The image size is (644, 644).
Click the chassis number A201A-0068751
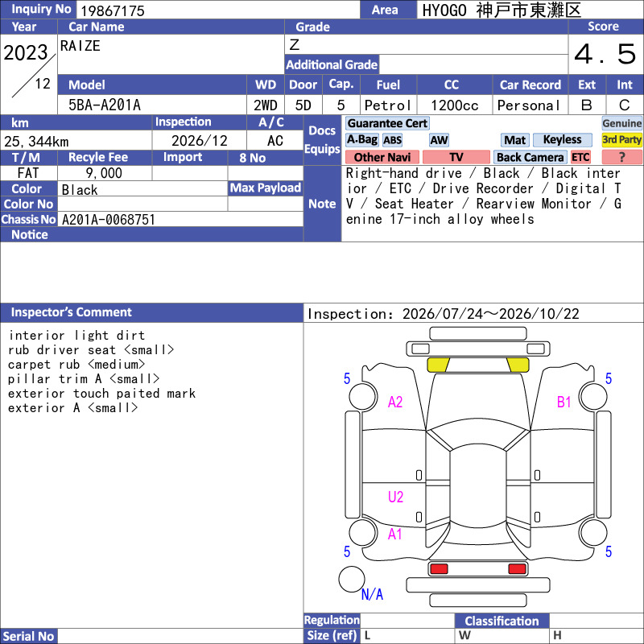[x=109, y=220]
